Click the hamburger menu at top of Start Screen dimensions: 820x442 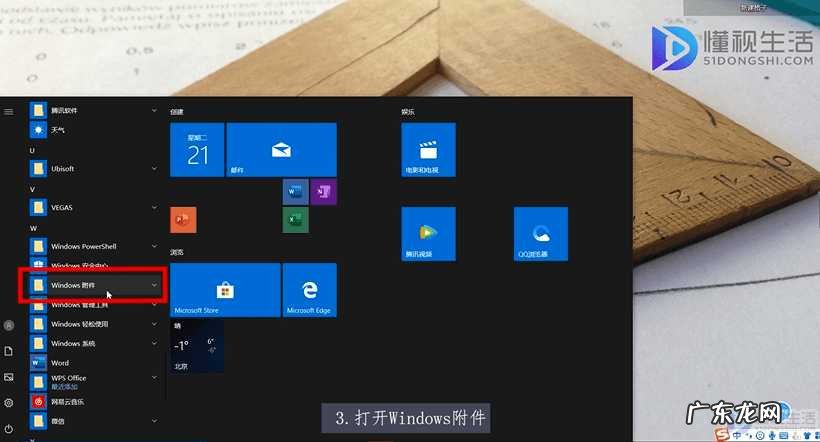(x=9, y=111)
